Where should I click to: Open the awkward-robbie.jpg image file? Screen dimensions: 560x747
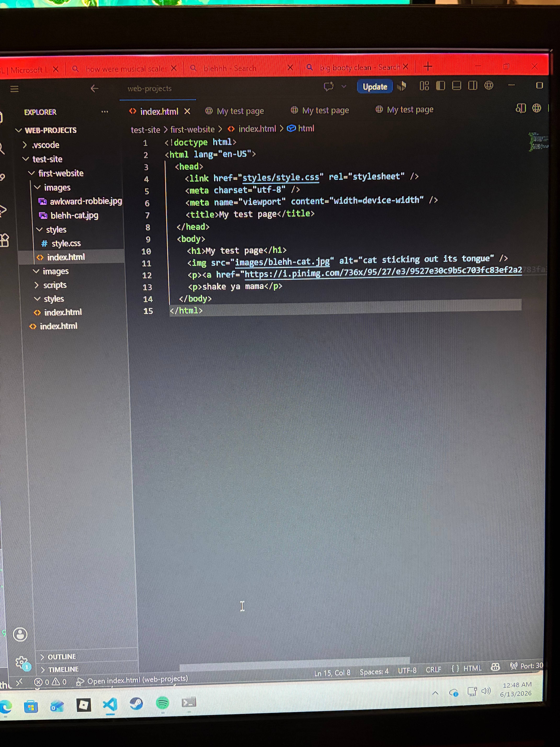pos(80,202)
